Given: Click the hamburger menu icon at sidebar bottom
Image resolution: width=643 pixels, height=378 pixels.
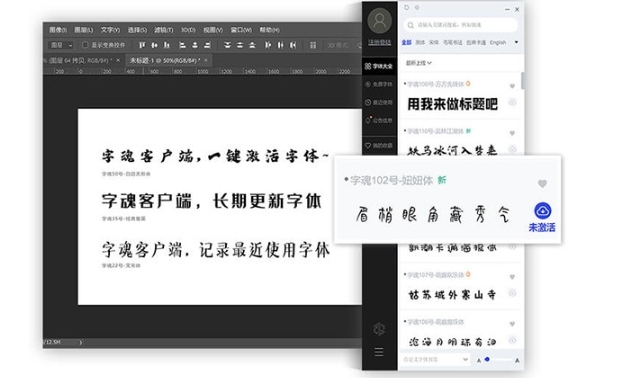Looking at the screenshot, I should (x=379, y=352).
